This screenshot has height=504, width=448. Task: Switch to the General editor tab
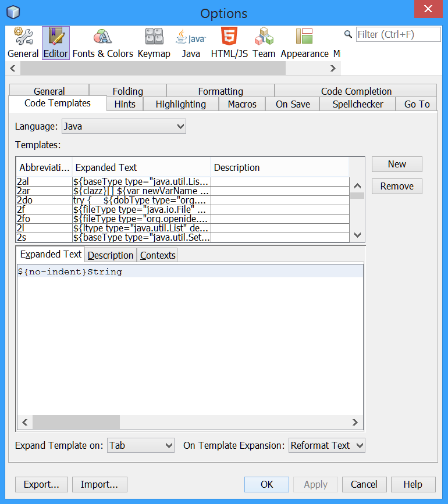(49, 91)
